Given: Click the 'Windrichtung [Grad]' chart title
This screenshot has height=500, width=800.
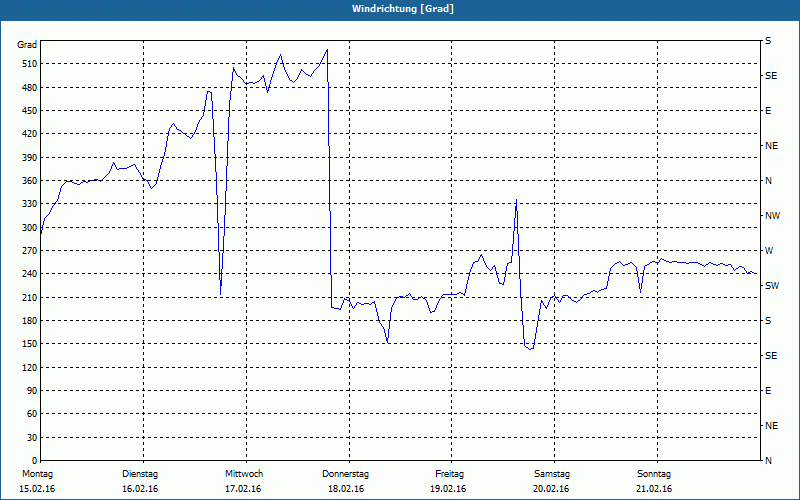Looking at the screenshot, I should click(x=403, y=9).
